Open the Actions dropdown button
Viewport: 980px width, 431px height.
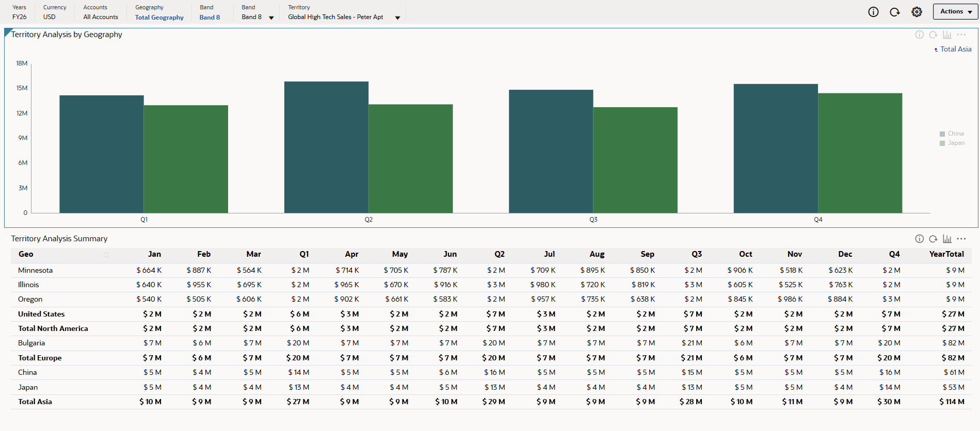coord(955,11)
